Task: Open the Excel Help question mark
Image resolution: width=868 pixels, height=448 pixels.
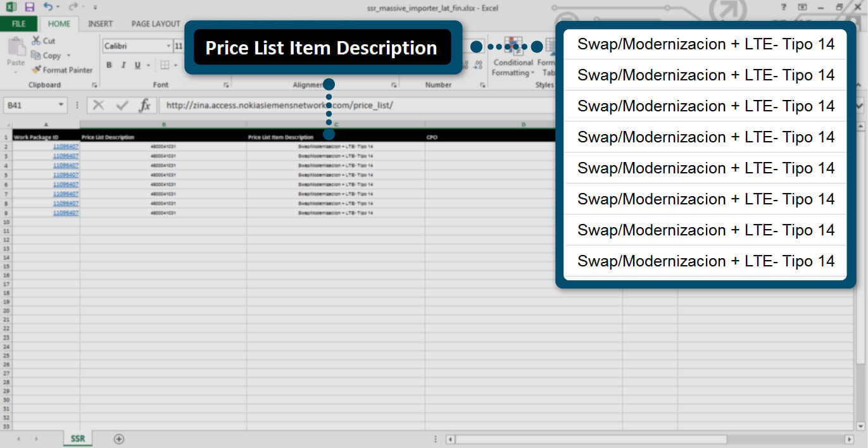Action: click(x=784, y=7)
